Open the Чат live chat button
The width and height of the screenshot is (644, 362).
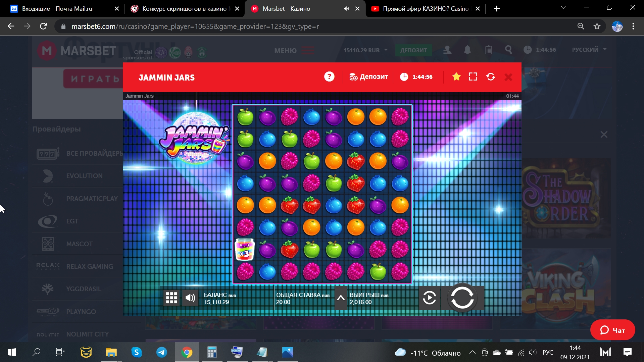(x=612, y=330)
